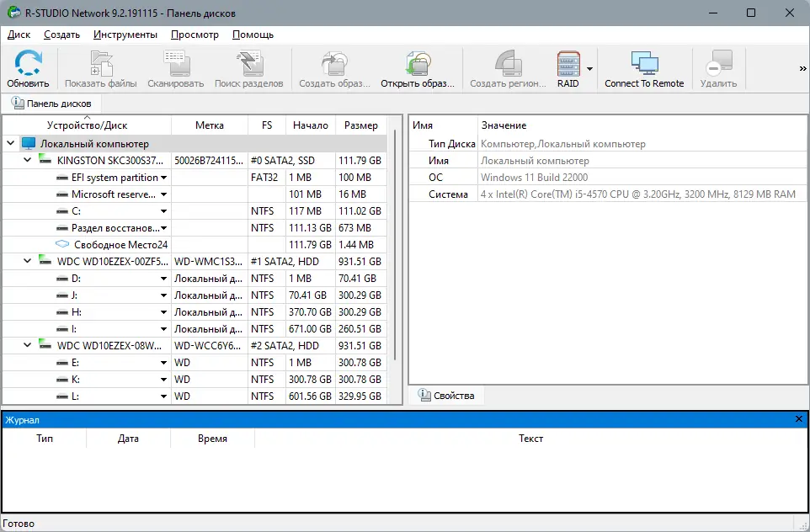Switch to the Свойства tab
Image resolution: width=810 pixels, height=532 pixels.
447,395
